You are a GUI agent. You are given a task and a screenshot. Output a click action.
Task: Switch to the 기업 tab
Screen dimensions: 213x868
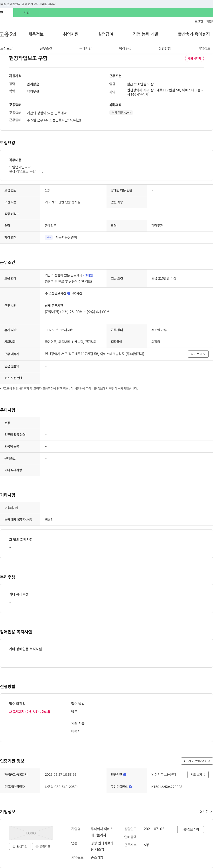click(x=27, y=12)
